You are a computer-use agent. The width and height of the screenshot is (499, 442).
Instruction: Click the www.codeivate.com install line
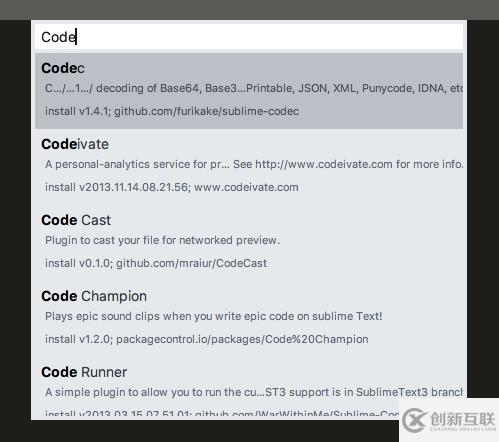click(172, 187)
